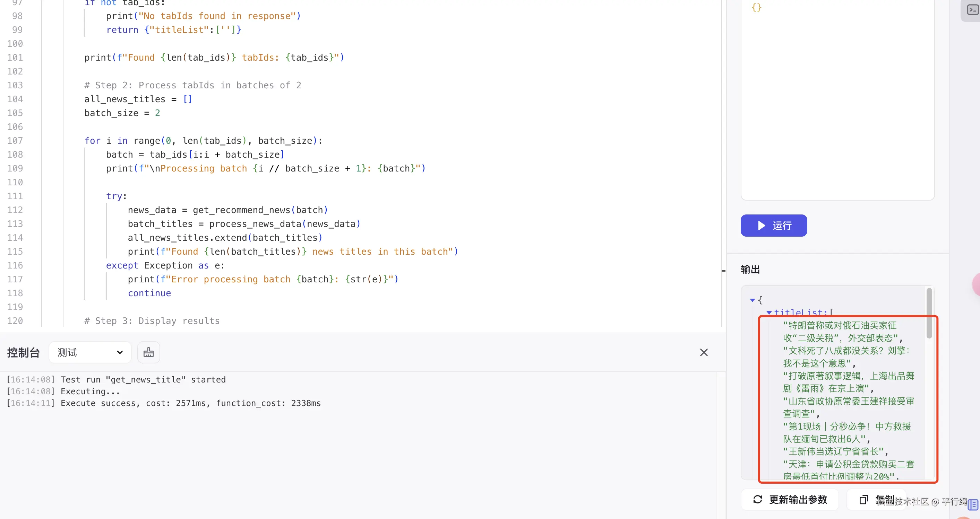Click the blue document list icon bottom-right
This screenshot has height=519, width=980.
click(973, 505)
